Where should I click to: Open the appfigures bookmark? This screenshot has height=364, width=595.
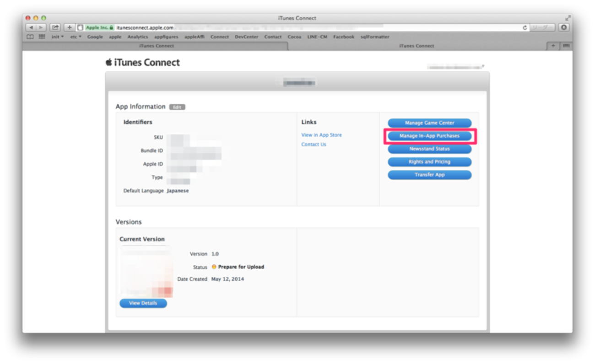(x=166, y=37)
